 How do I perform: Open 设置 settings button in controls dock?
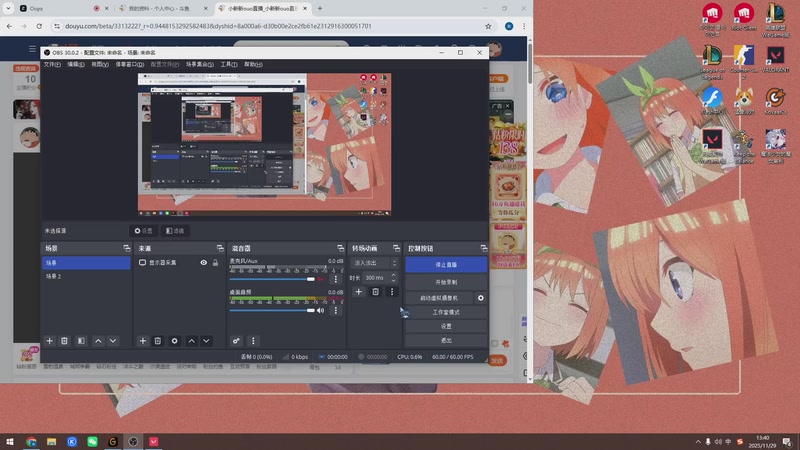pyautogui.click(x=446, y=326)
